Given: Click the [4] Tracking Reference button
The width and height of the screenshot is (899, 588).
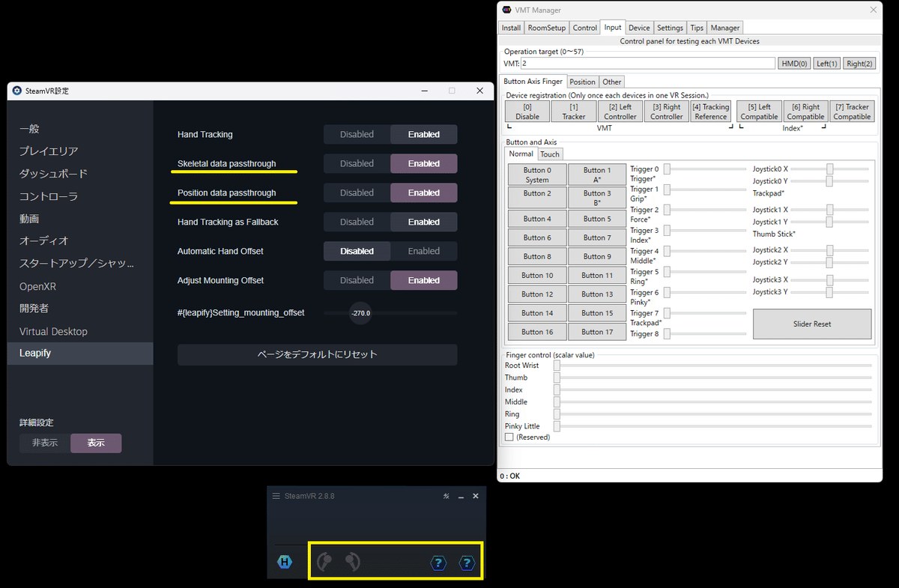Looking at the screenshot, I should 710,112.
